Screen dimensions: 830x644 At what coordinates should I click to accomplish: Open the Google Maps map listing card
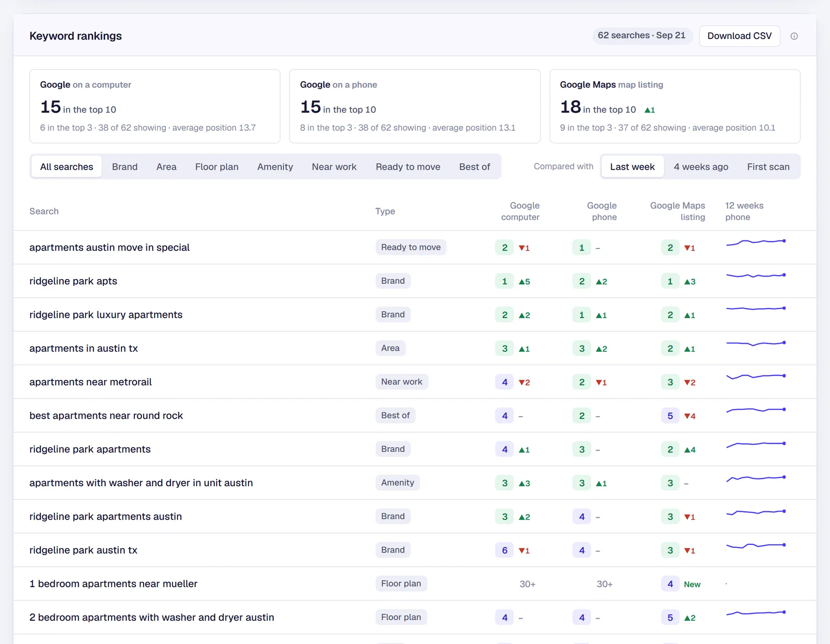pos(675,106)
